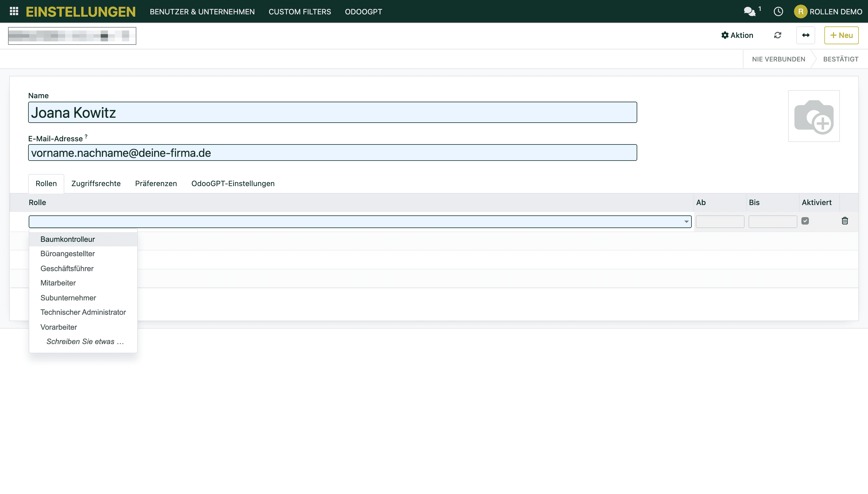This screenshot has height=494, width=868.
Task: Select Mitarbeiter from role list
Action: pos(83,283)
